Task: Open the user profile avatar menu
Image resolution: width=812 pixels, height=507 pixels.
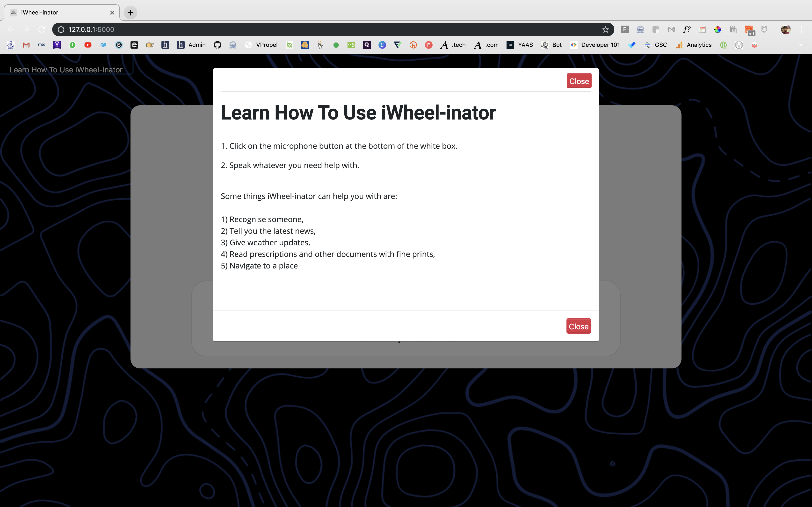Action: [785, 29]
